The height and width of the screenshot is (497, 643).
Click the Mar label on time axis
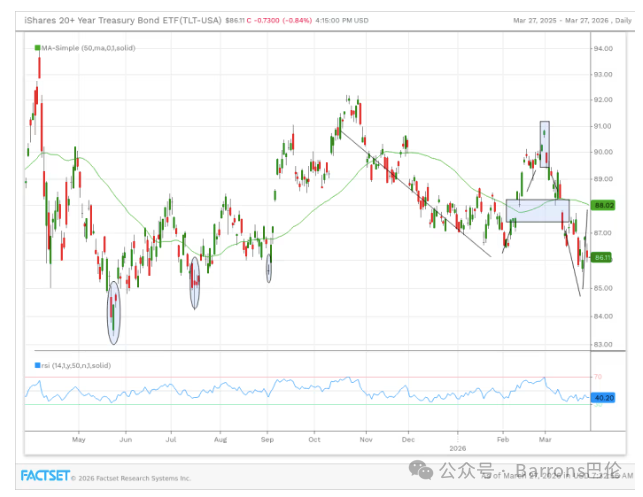(545, 440)
